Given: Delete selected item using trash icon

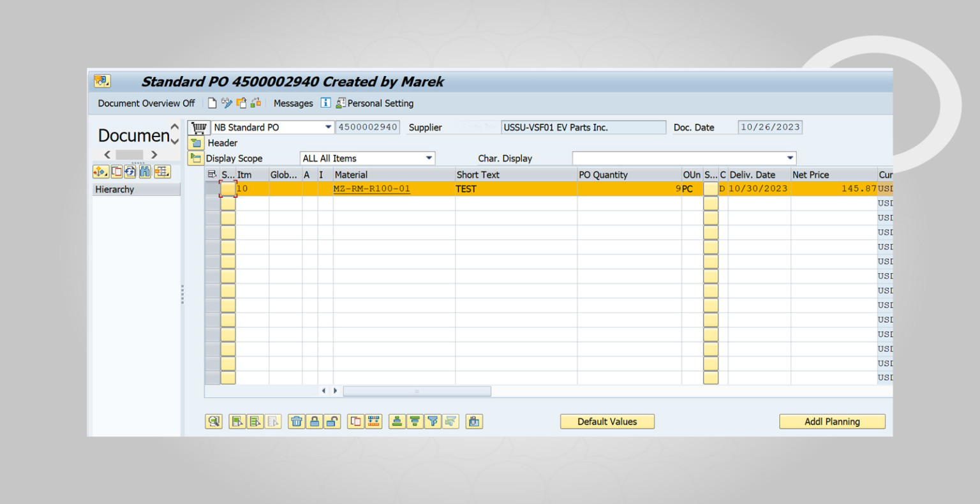Looking at the screenshot, I should point(296,421).
